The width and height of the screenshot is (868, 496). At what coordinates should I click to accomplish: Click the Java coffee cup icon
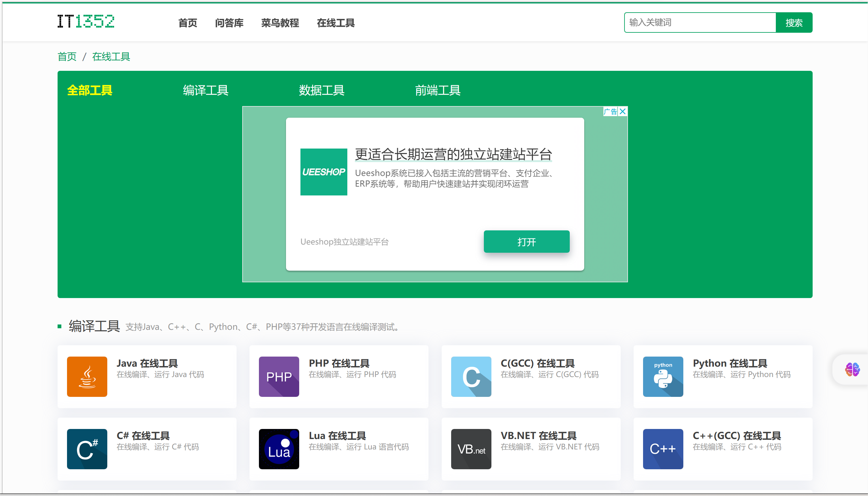point(87,376)
